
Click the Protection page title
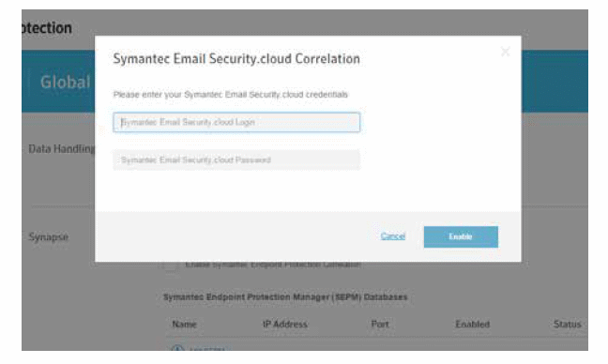pyautogui.click(x=47, y=28)
